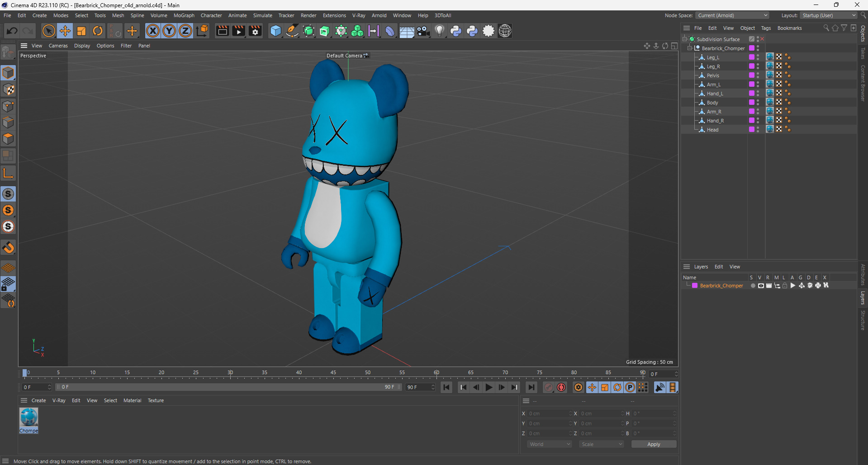Click Render View clapperboard icon
Screen dimensions: 868x465
[x=222, y=31]
